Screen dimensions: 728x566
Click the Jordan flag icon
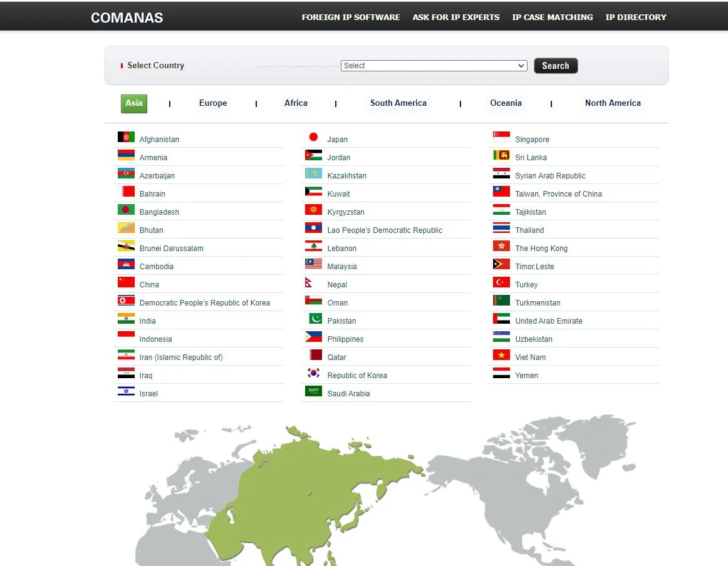(x=313, y=155)
